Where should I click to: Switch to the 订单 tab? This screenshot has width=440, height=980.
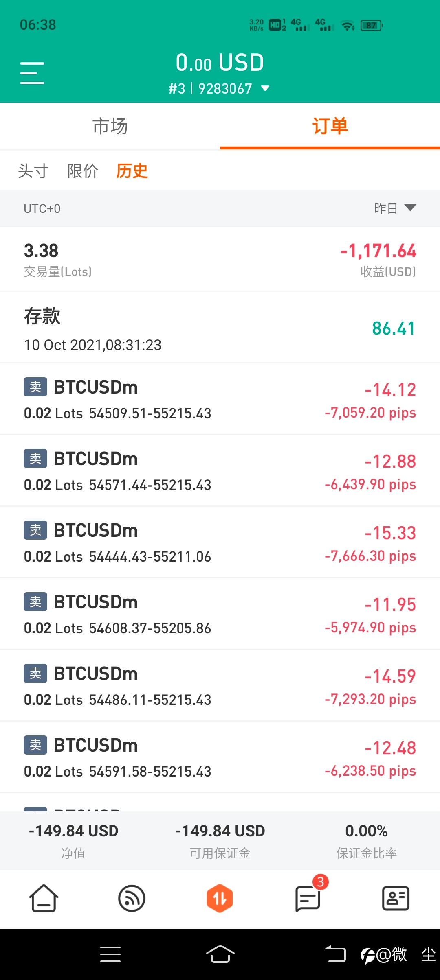click(330, 126)
